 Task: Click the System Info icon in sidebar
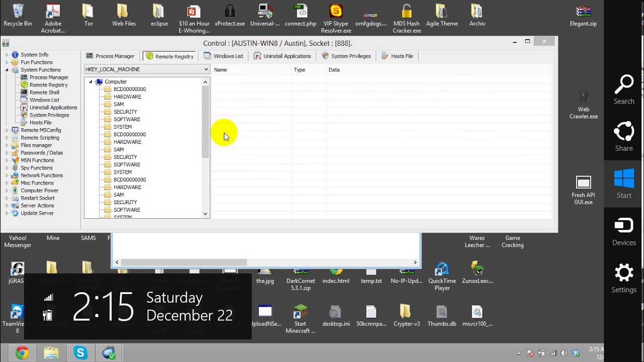tap(15, 55)
